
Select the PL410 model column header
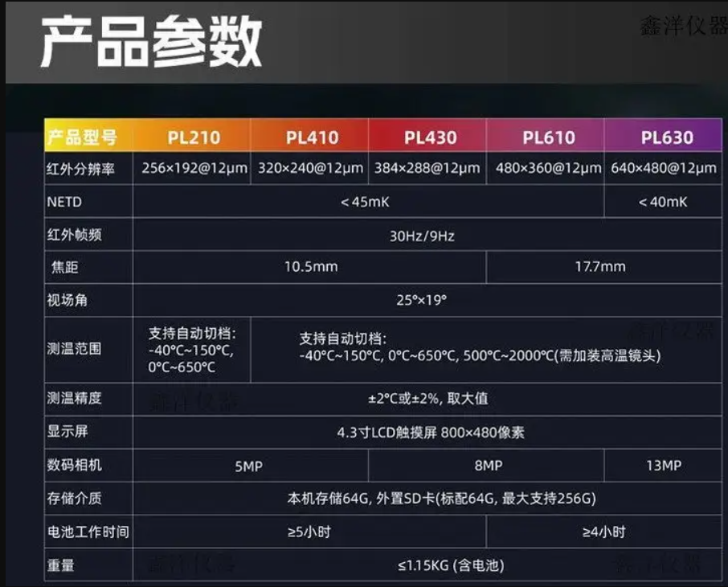[312, 137]
